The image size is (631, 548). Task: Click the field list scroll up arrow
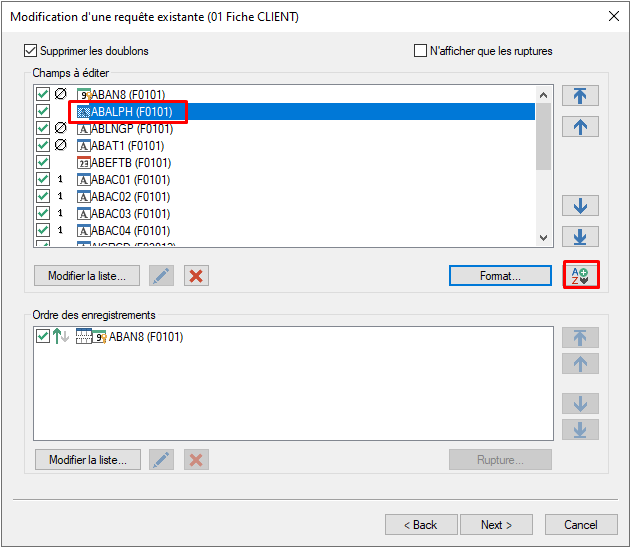(x=543, y=95)
